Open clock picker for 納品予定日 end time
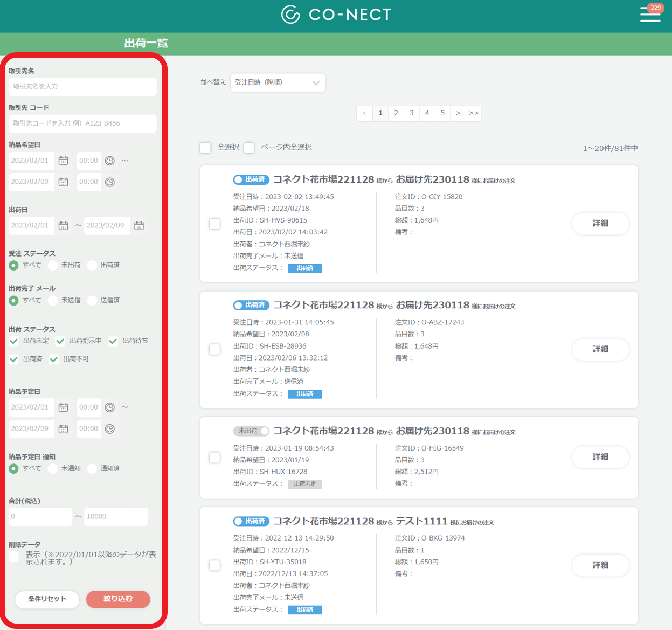 click(x=110, y=429)
